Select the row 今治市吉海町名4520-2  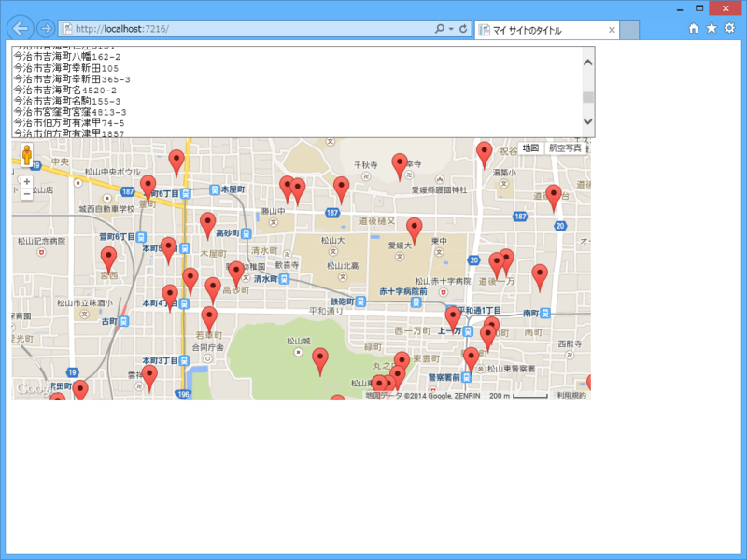click(x=65, y=90)
